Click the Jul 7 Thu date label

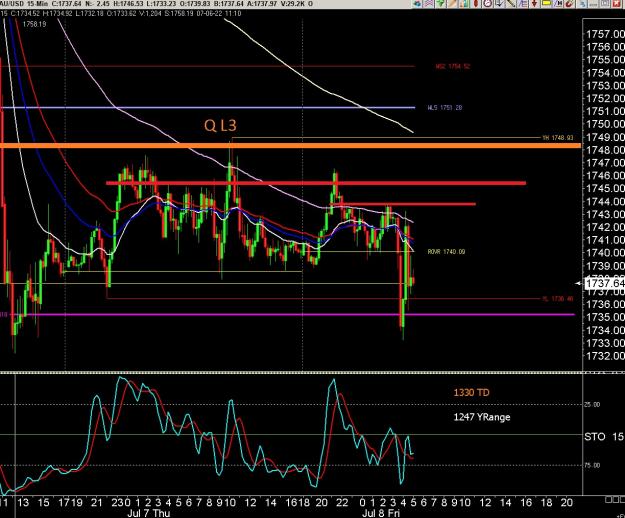pos(148,513)
